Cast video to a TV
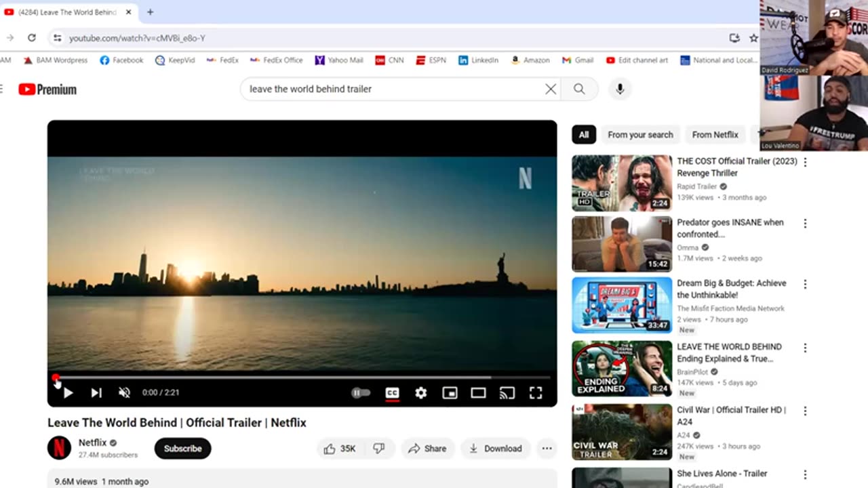Image resolution: width=868 pixels, height=488 pixels. [507, 392]
